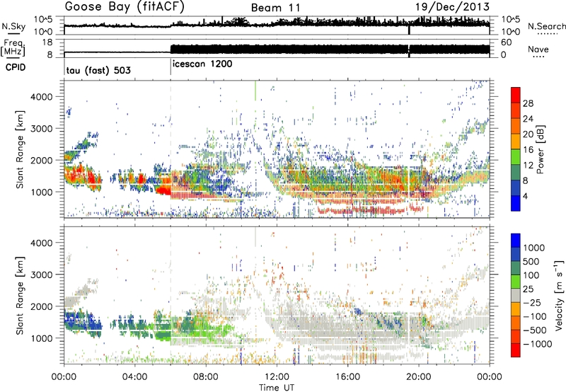Click the N.Sky solid line legend sample
The width and height of the screenshot is (566, 392).
pyautogui.click(x=13, y=33)
